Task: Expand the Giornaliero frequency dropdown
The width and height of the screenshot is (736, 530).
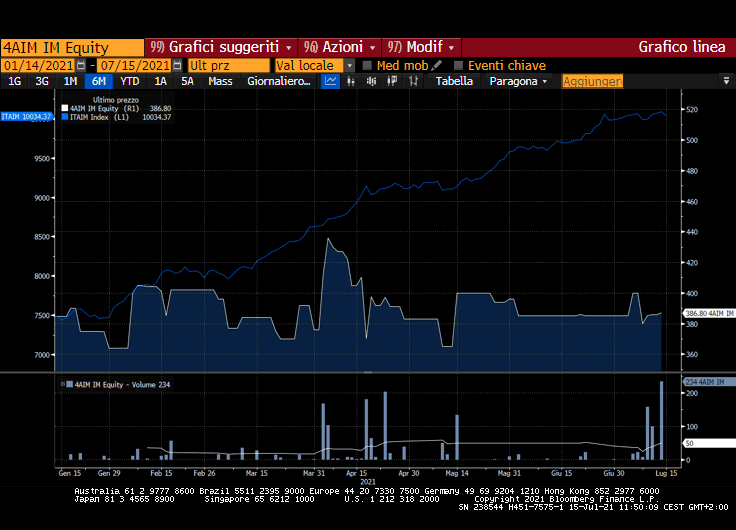Action: coord(280,81)
